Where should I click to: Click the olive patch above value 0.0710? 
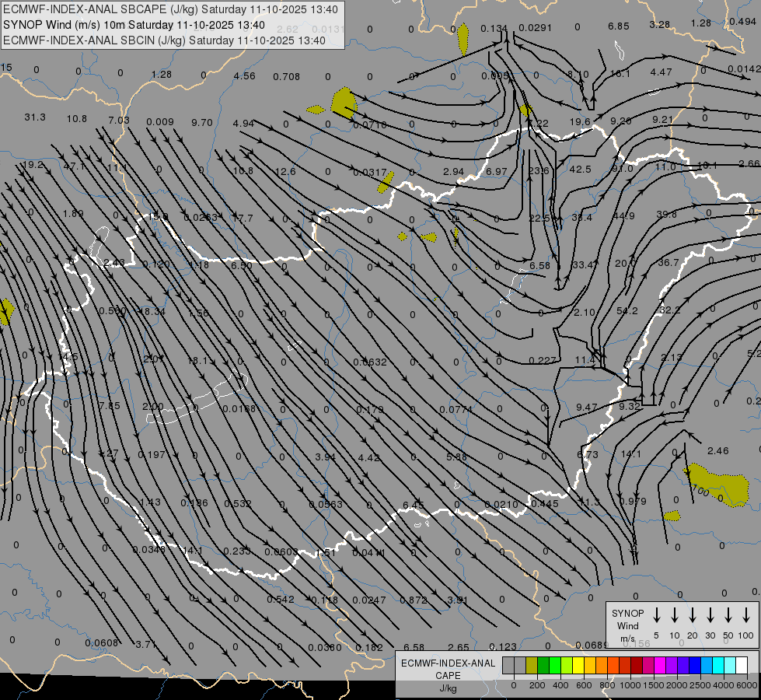(x=344, y=103)
